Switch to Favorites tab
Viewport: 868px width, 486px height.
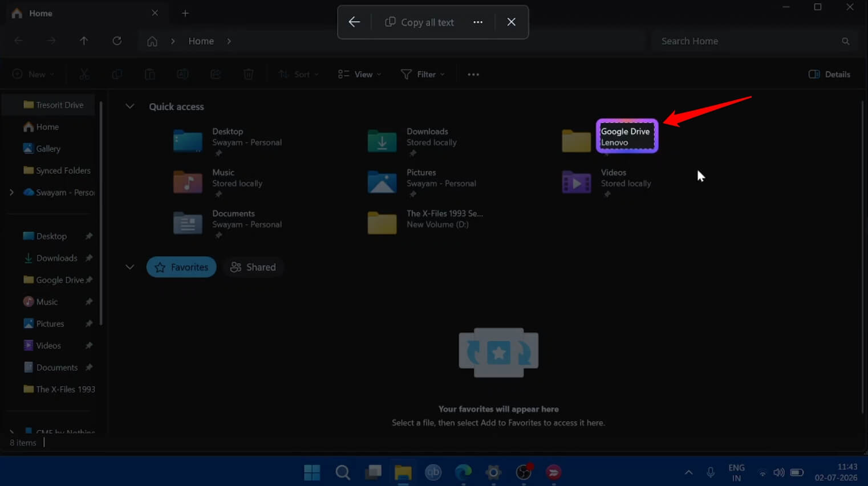tap(181, 267)
